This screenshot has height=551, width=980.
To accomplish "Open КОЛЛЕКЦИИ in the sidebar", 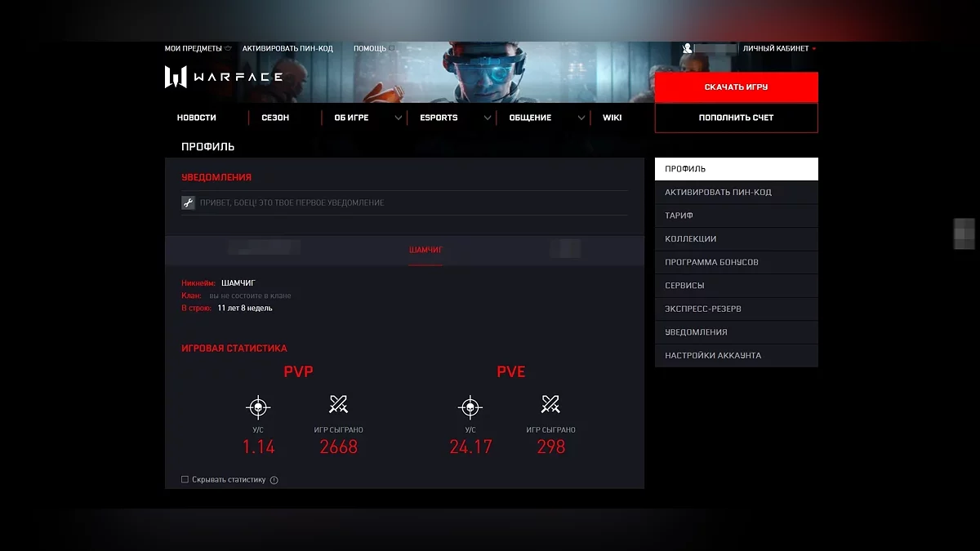I will pyautogui.click(x=691, y=239).
